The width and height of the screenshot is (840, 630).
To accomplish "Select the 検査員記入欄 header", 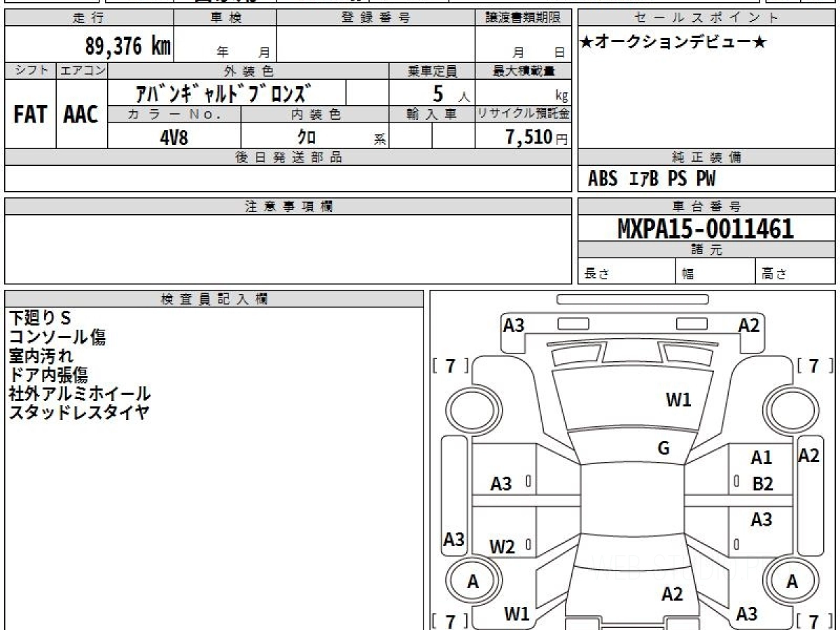I will [x=214, y=299].
